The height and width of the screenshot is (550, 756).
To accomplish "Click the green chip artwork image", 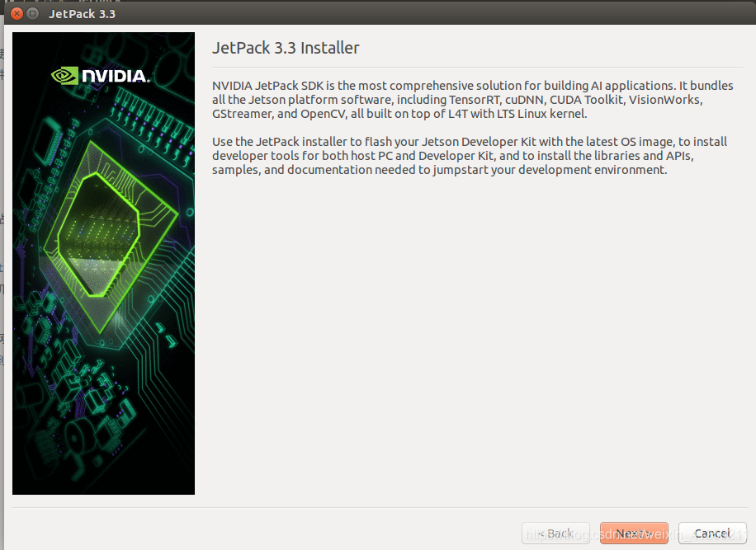I will [104, 263].
